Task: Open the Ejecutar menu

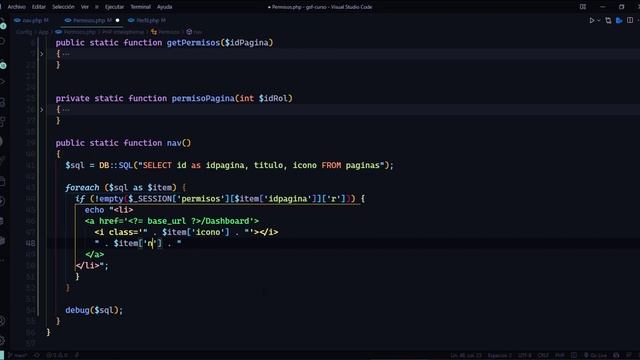Action: click(x=114, y=7)
